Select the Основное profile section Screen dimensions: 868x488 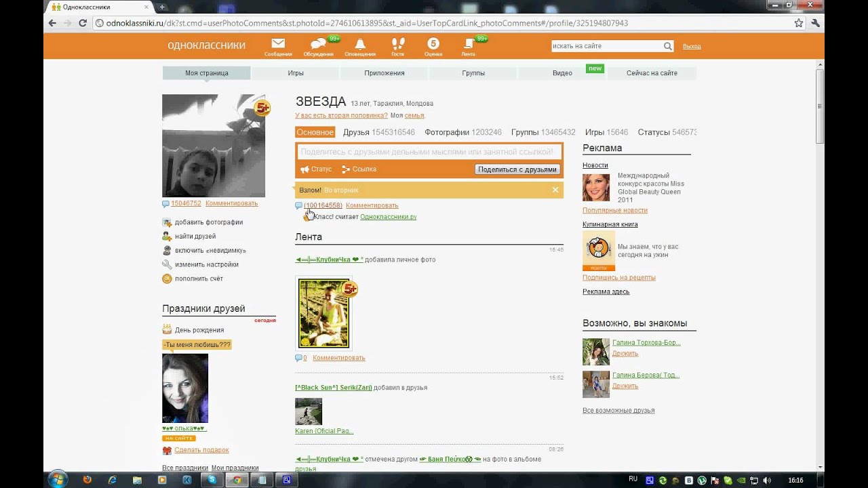pos(315,132)
